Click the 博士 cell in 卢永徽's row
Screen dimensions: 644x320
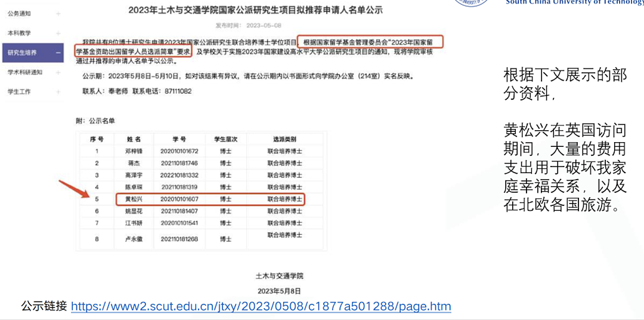coord(225,239)
